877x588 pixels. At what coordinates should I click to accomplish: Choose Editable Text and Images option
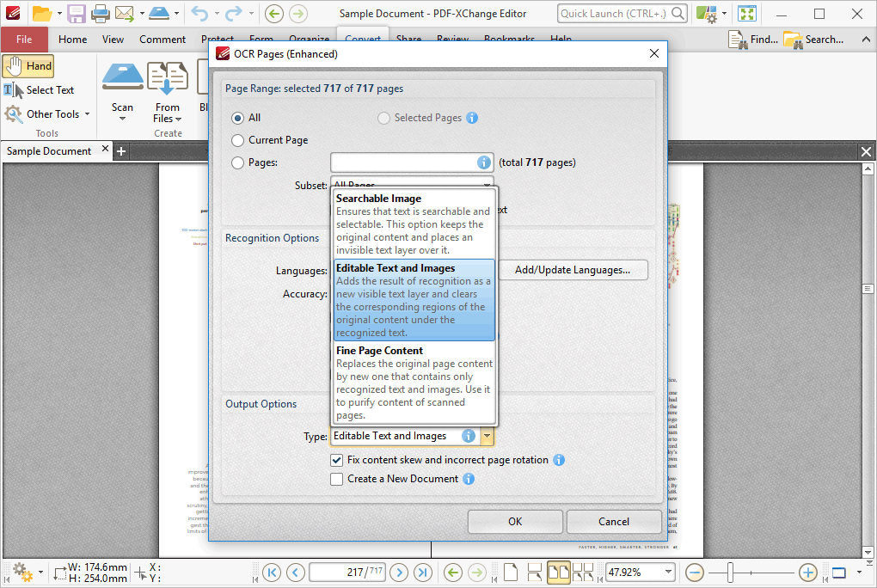coord(414,300)
